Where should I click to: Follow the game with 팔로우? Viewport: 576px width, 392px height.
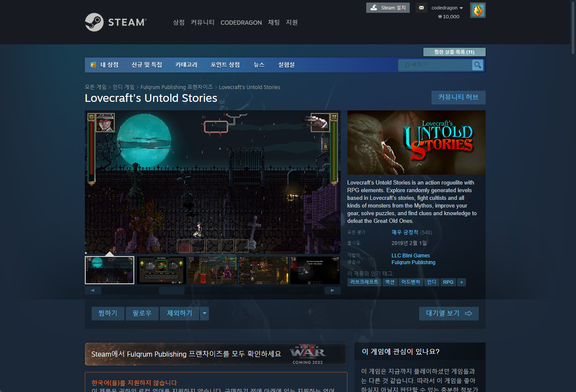point(142,313)
